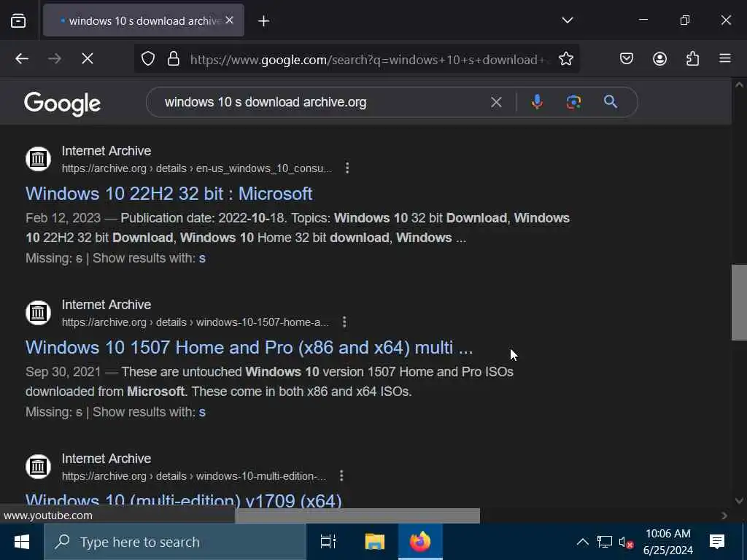This screenshot has height=560, width=747.
Task: Click Internet Archive favicon of multi-edition result
Action: coord(38,466)
